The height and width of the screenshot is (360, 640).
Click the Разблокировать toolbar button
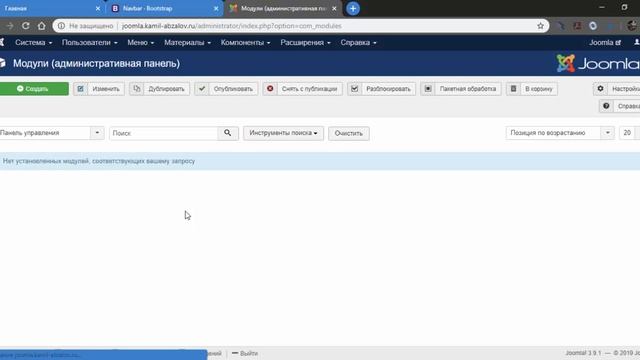pyautogui.click(x=381, y=89)
